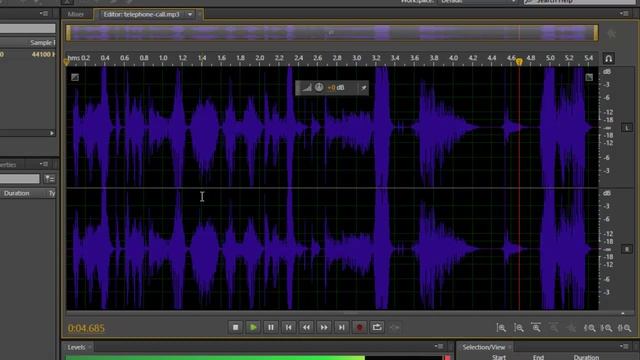Viewport: 640px width, 360px height.
Task: Move playhead to next marker
Action: [x=342, y=327]
